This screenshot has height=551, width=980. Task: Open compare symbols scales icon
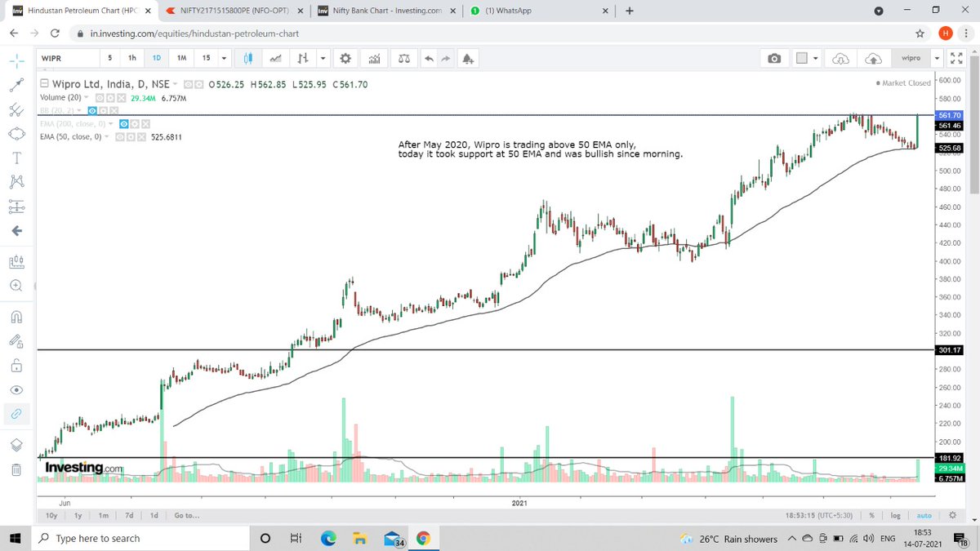[403, 58]
